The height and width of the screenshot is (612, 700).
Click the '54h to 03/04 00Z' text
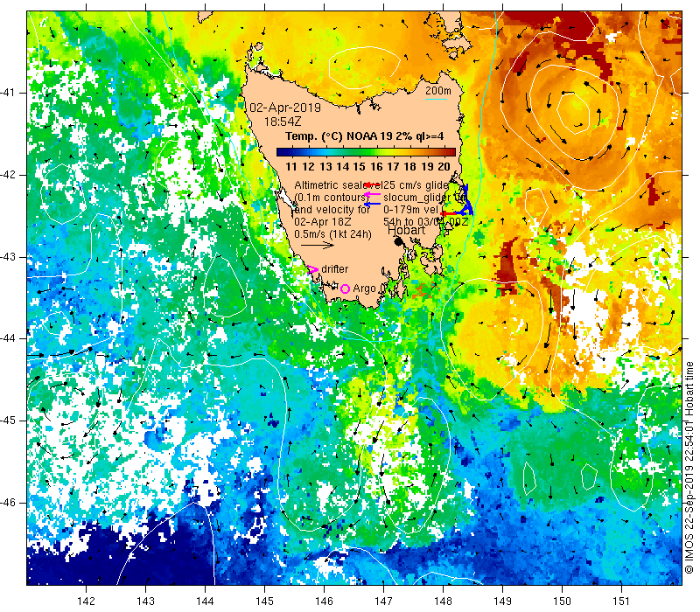click(426, 222)
